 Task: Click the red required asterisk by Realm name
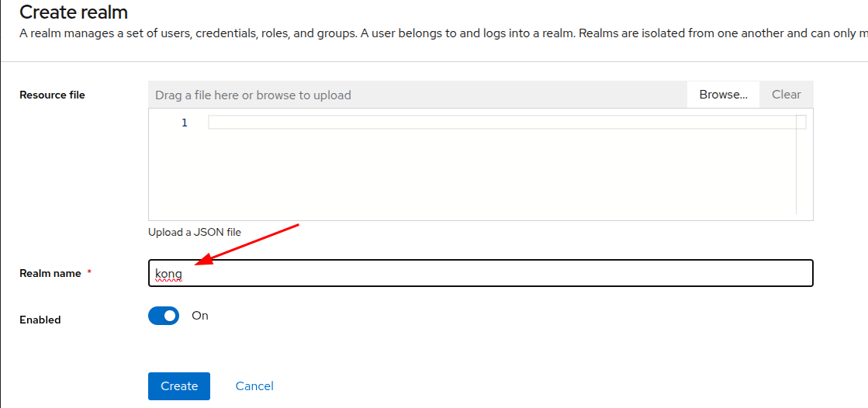89,272
